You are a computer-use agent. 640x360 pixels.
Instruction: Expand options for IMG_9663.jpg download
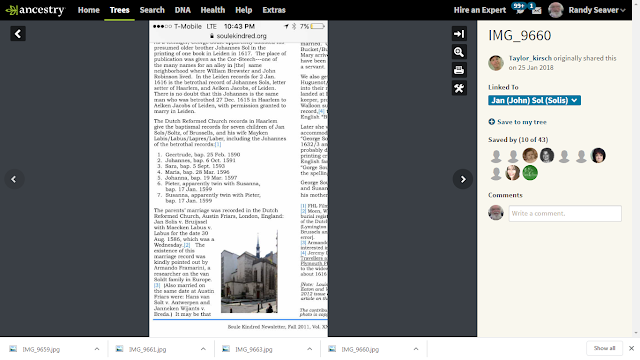click(309, 349)
